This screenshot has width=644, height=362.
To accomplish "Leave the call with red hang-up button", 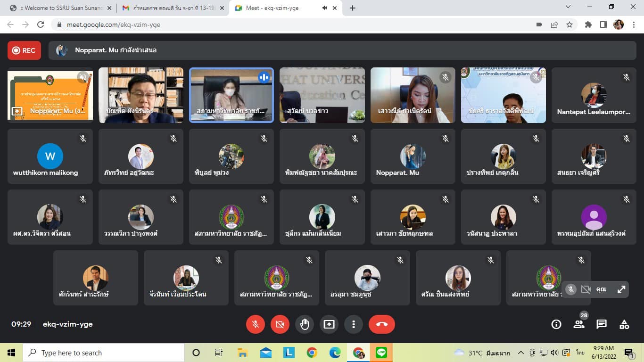I will (x=381, y=324).
